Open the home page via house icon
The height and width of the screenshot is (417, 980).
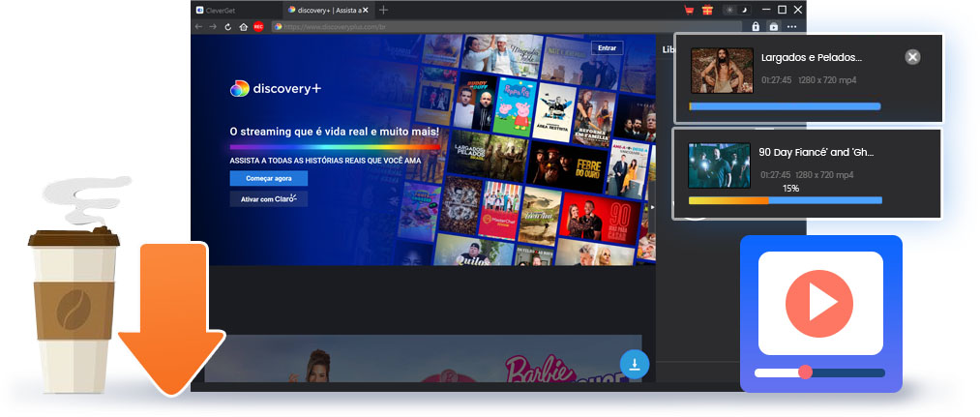click(x=243, y=27)
